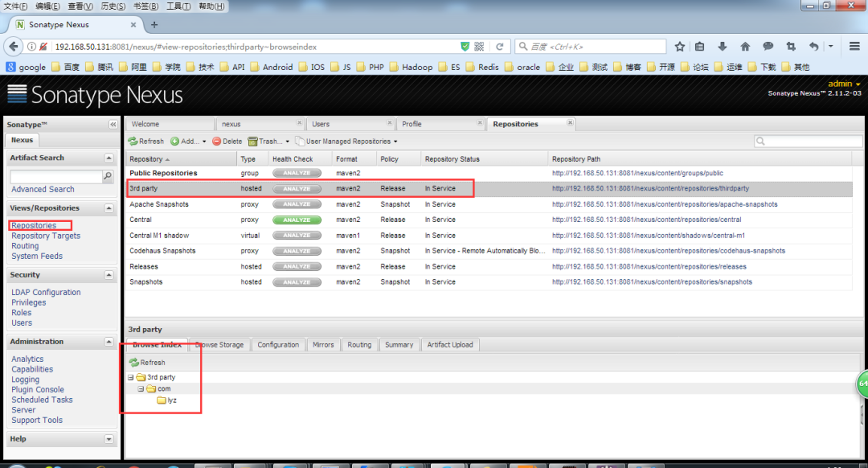
Task: Click the Artifact Search magnifier icon
Action: point(108,176)
